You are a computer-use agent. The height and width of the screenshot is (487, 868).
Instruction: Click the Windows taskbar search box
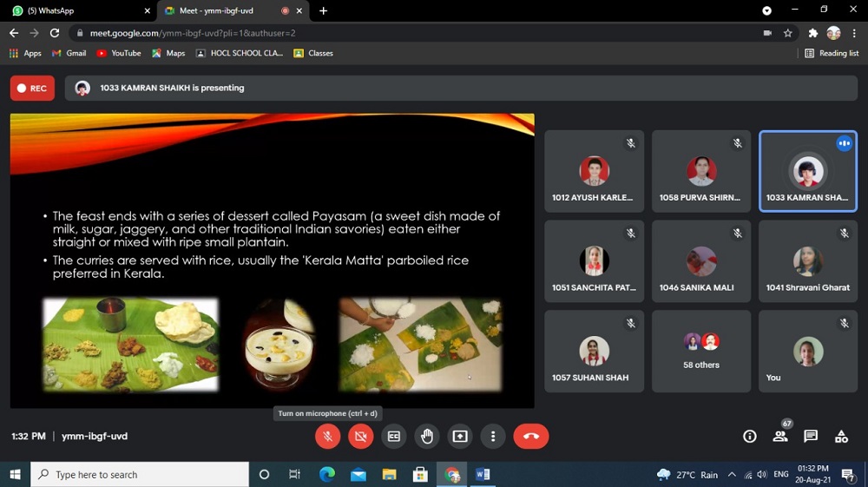tap(139, 475)
